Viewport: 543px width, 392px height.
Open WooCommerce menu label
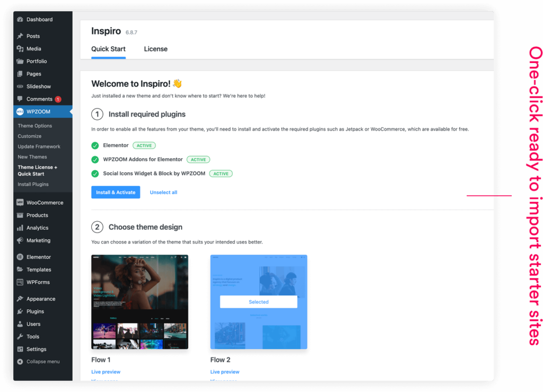(45, 203)
